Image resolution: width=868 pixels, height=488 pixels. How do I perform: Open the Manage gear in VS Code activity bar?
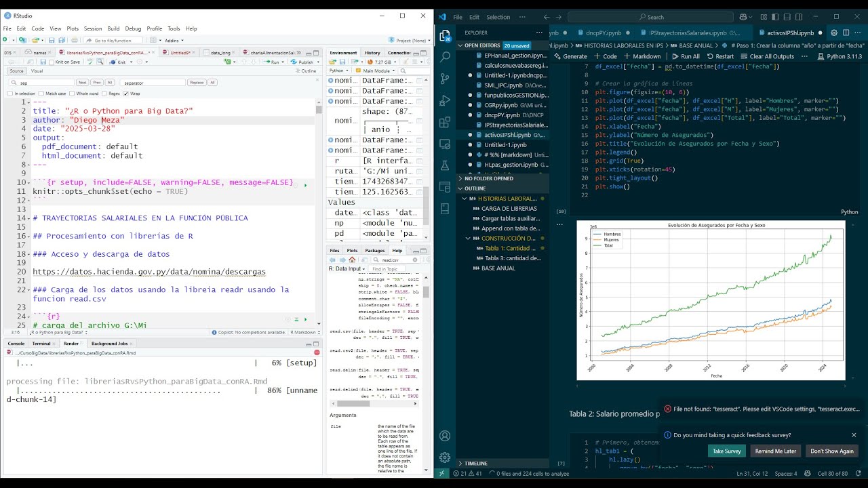click(x=445, y=457)
